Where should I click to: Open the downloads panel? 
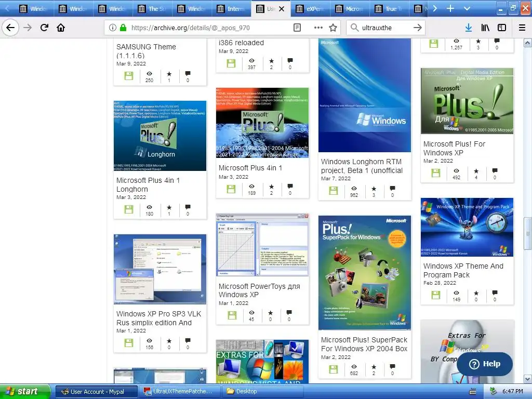469,28
